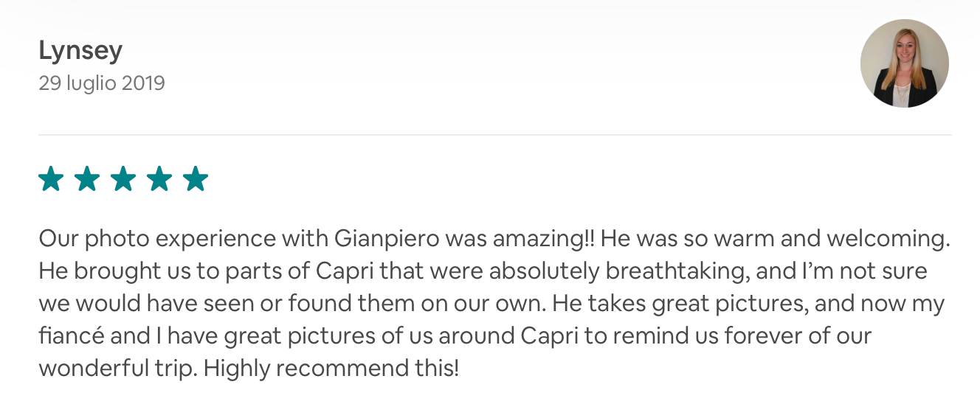Viewport: 980px width, 404px height.
Task: Select the third rating star
Action: click(x=123, y=179)
